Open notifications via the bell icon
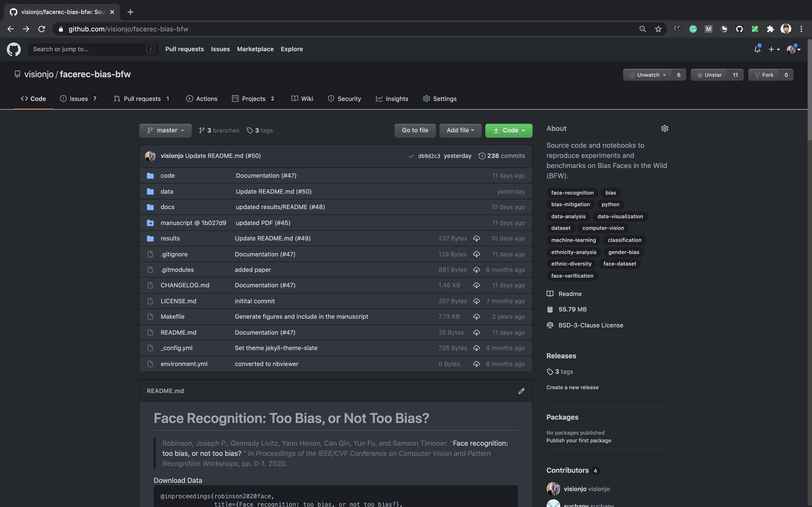 click(757, 49)
